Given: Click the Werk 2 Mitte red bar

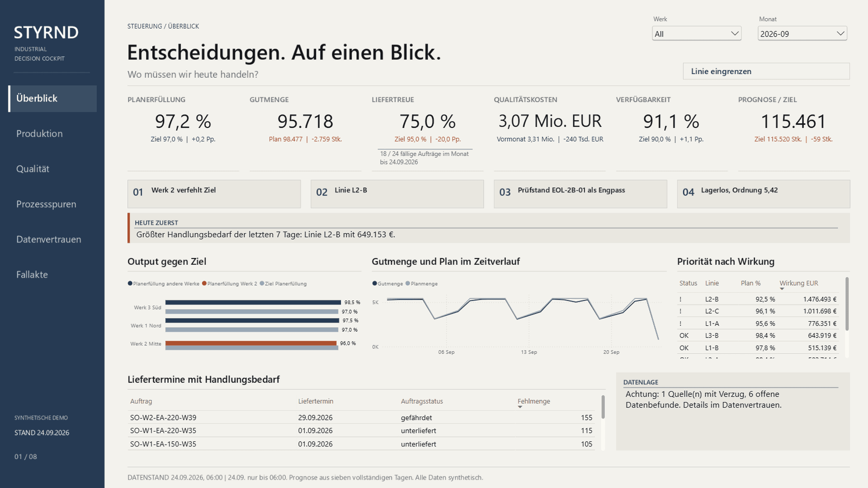Looking at the screenshot, I should (x=251, y=343).
